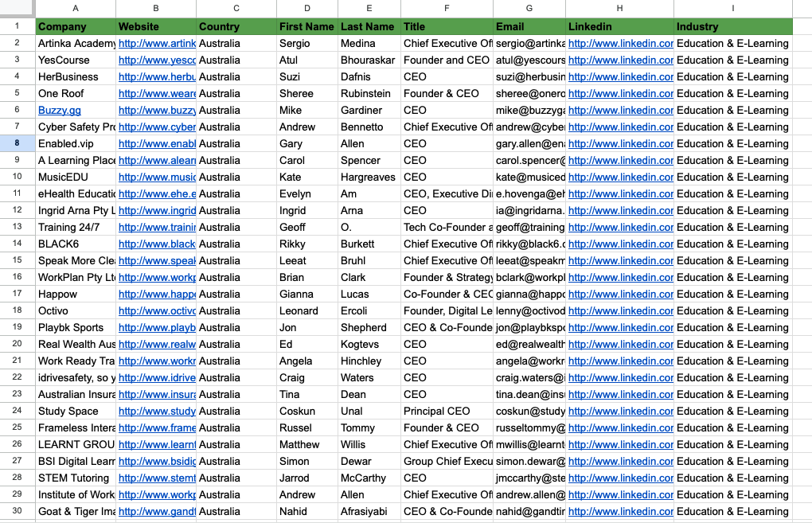Select the Tech Co-Founder title cell
Image resolution: width=812 pixels, height=523 pixels.
pos(447,228)
